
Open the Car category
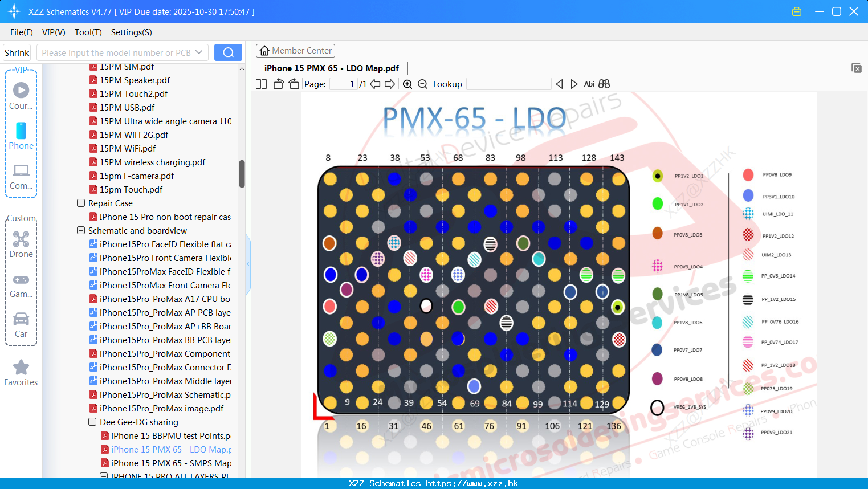(21, 325)
